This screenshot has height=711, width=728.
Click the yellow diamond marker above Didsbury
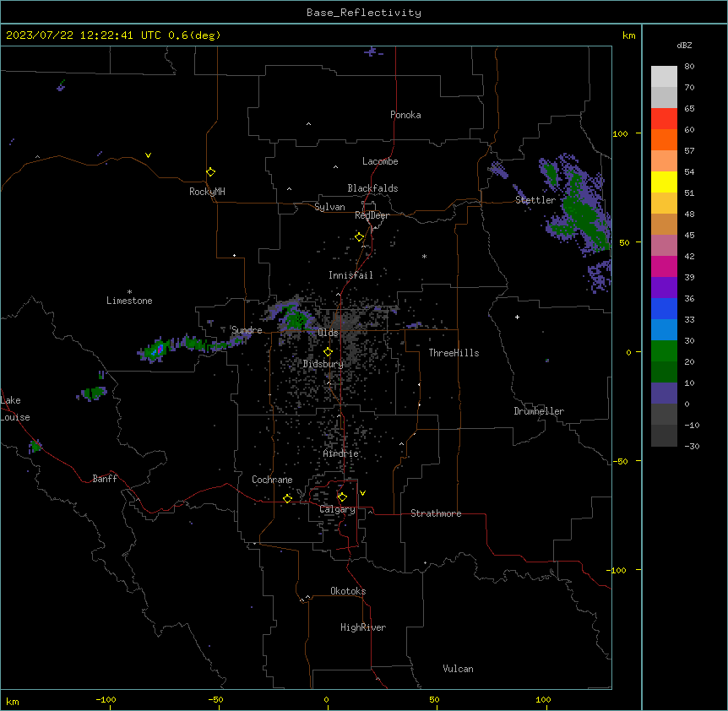pyautogui.click(x=328, y=352)
